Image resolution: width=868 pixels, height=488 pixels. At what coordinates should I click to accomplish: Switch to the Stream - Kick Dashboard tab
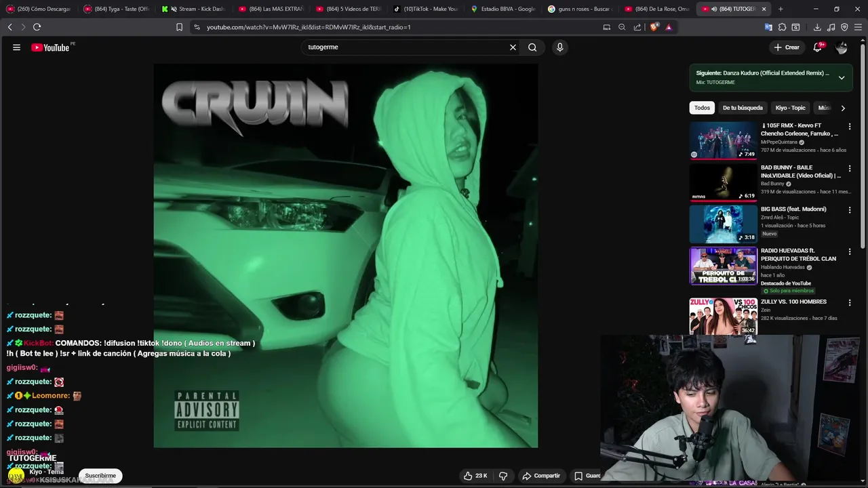coord(193,9)
